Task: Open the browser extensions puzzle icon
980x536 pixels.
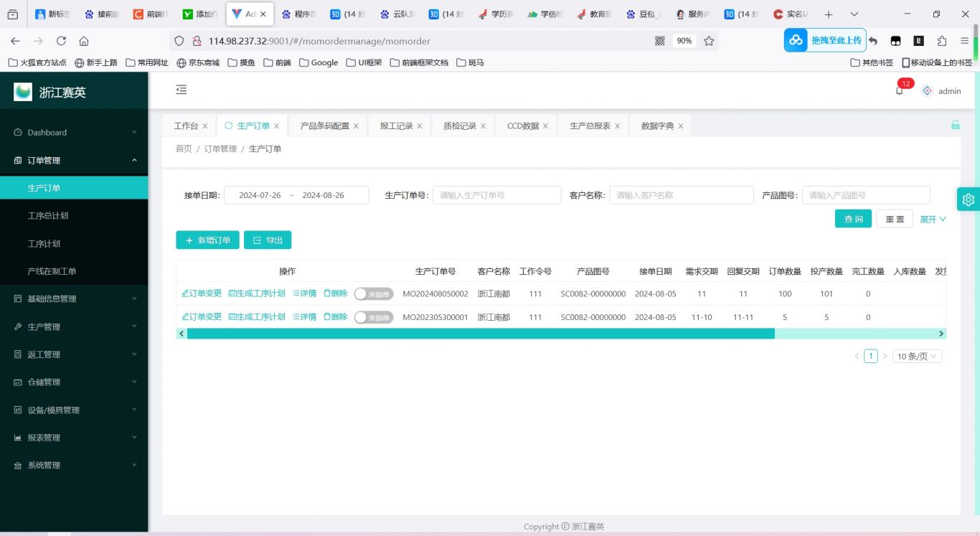Action: pyautogui.click(x=942, y=41)
